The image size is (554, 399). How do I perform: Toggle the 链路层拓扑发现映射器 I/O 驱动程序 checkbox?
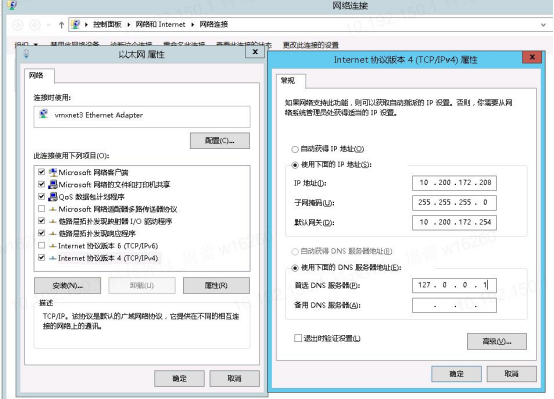click(41, 221)
